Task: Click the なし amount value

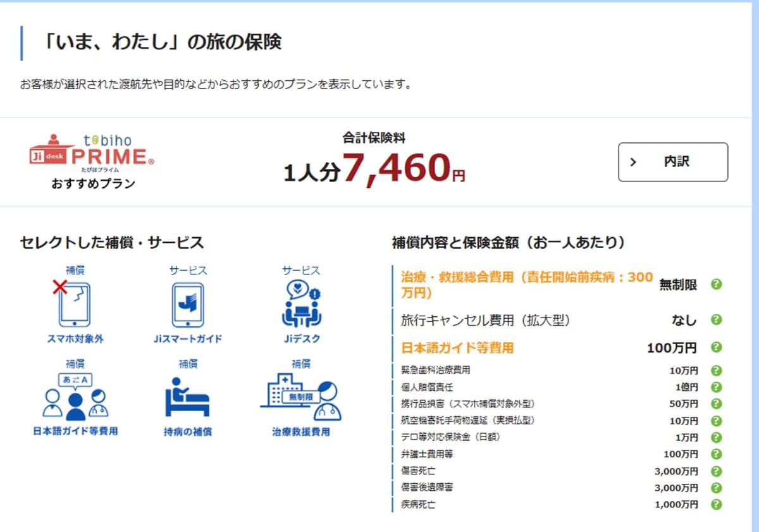Action: [684, 320]
